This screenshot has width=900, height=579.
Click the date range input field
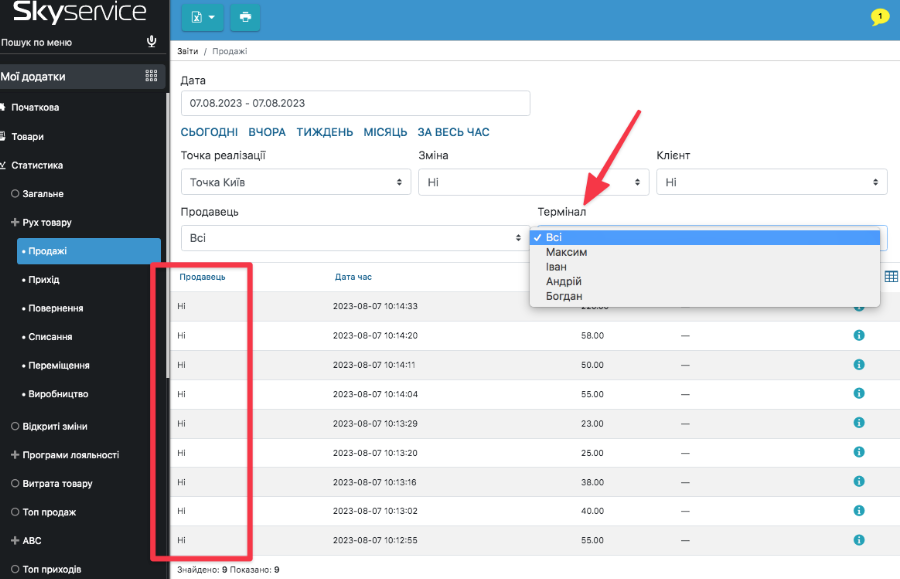point(355,103)
